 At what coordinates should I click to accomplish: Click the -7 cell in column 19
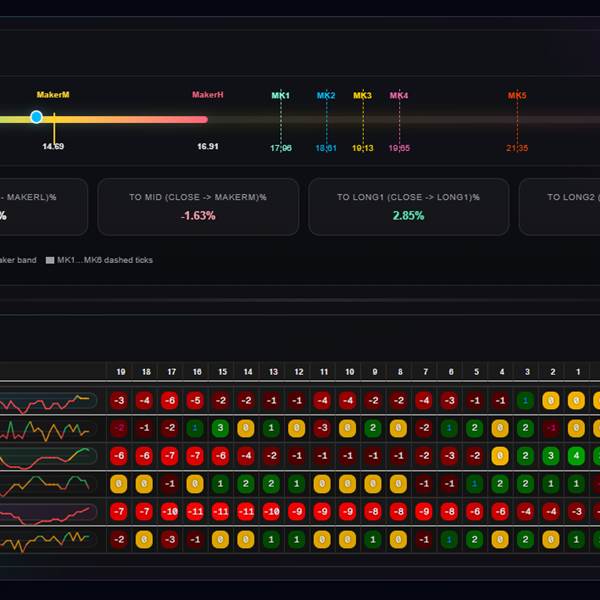(119, 512)
